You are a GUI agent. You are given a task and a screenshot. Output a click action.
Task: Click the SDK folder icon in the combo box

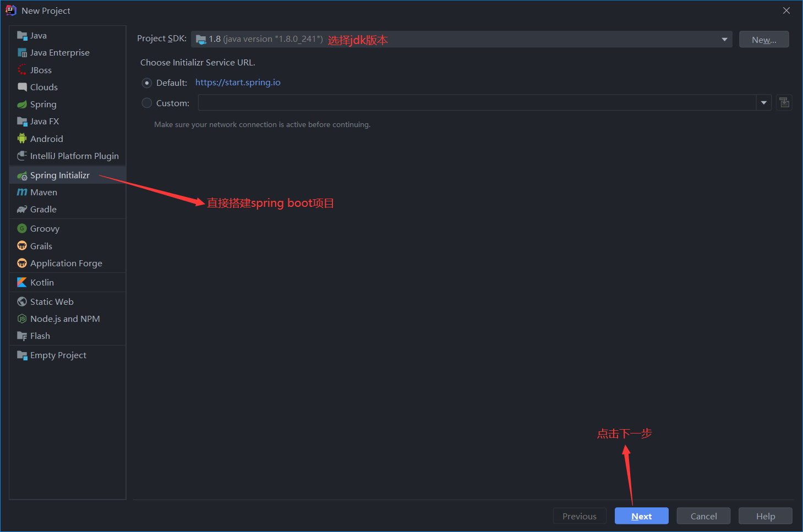coord(201,39)
